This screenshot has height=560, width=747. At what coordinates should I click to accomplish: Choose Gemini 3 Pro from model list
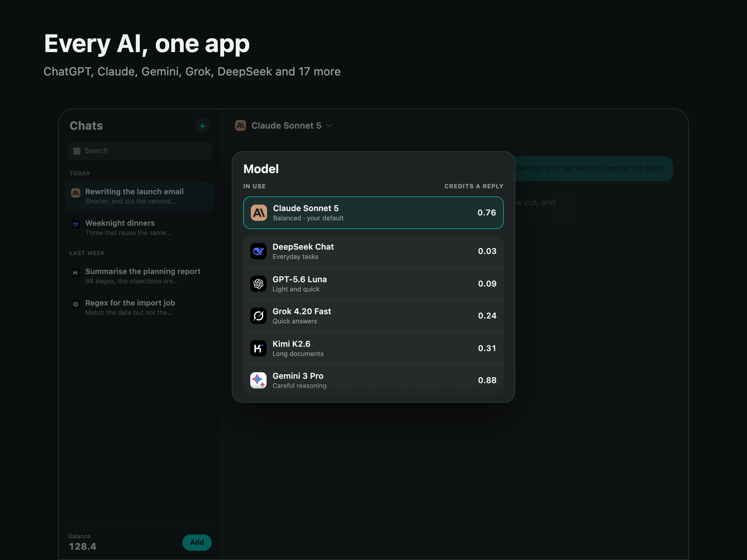(373, 380)
